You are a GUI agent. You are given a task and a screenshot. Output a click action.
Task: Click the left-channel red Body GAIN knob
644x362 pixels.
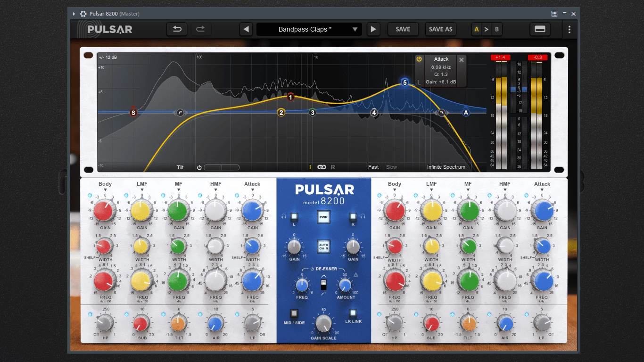(x=104, y=210)
